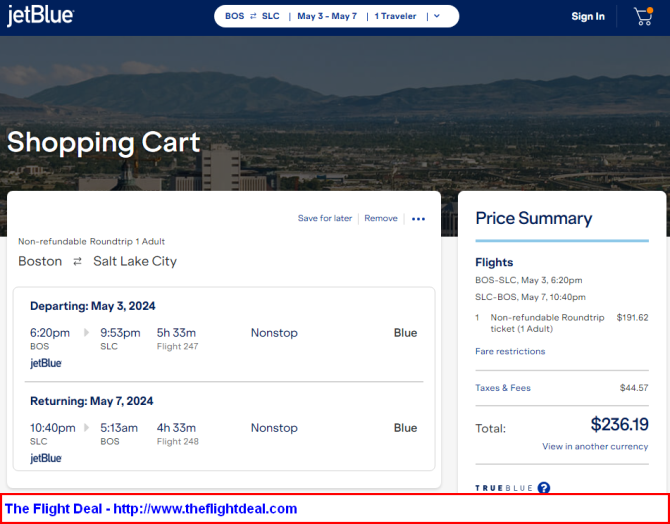670x524 pixels.
Task: Click the TrueBlue help question mark icon
Action: click(544, 488)
